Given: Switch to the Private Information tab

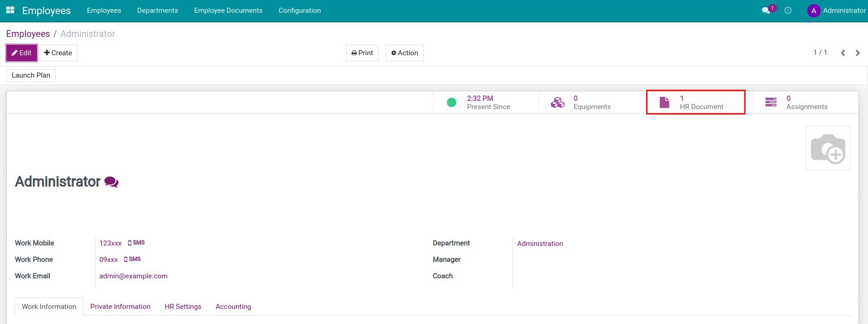Looking at the screenshot, I should [x=120, y=307].
